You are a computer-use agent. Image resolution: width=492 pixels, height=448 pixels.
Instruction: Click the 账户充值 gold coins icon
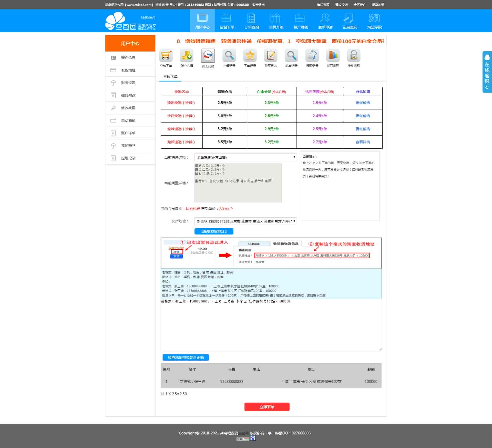click(x=187, y=56)
